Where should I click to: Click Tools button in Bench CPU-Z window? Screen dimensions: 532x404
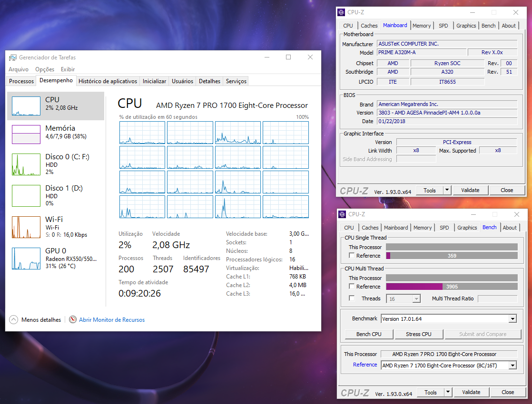pyautogui.click(x=431, y=392)
